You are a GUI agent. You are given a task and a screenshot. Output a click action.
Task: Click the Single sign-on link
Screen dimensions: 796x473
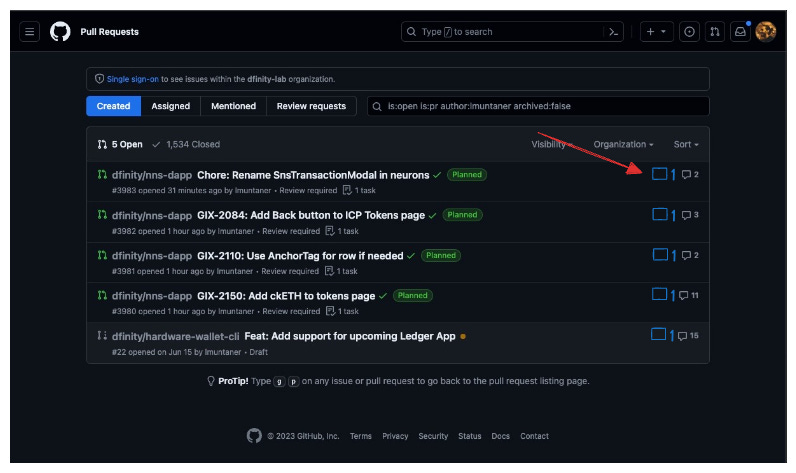pos(132,79)
